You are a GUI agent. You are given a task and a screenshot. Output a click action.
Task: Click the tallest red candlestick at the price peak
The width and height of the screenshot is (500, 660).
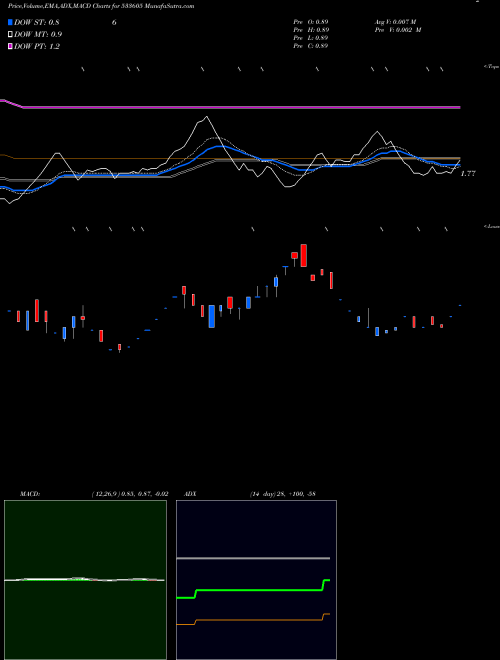[x=303, y=255]
